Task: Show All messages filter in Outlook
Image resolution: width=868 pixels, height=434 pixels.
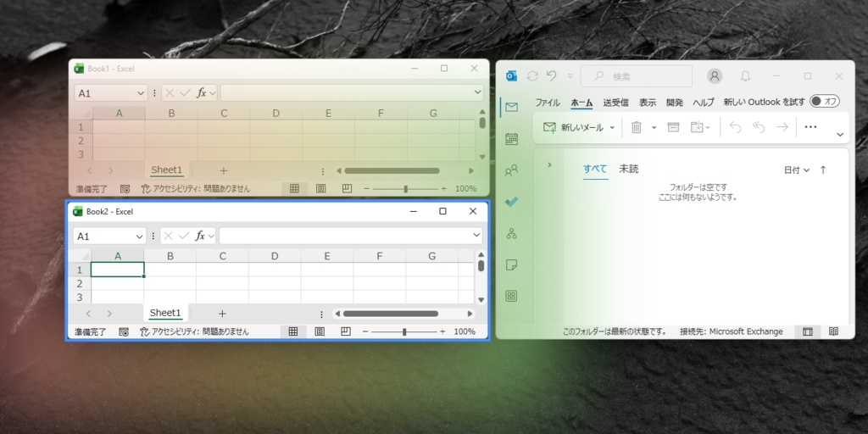Action: tap(595, 169)
